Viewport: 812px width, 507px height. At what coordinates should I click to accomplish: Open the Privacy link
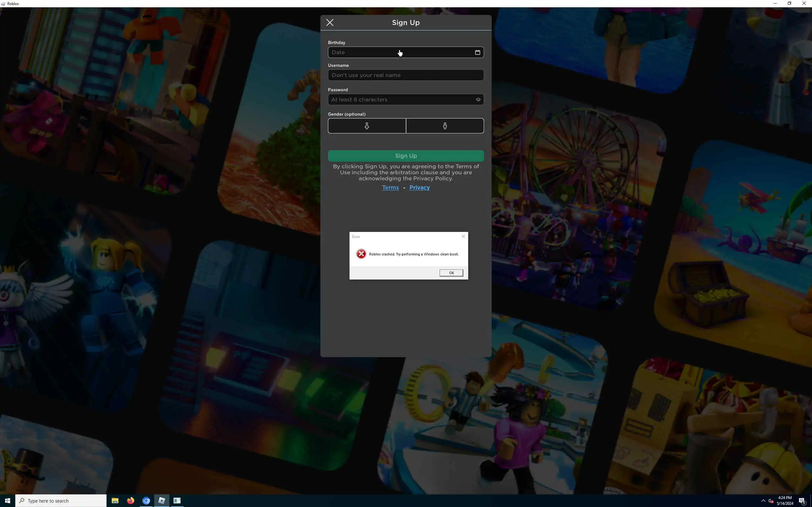(419, 188)
